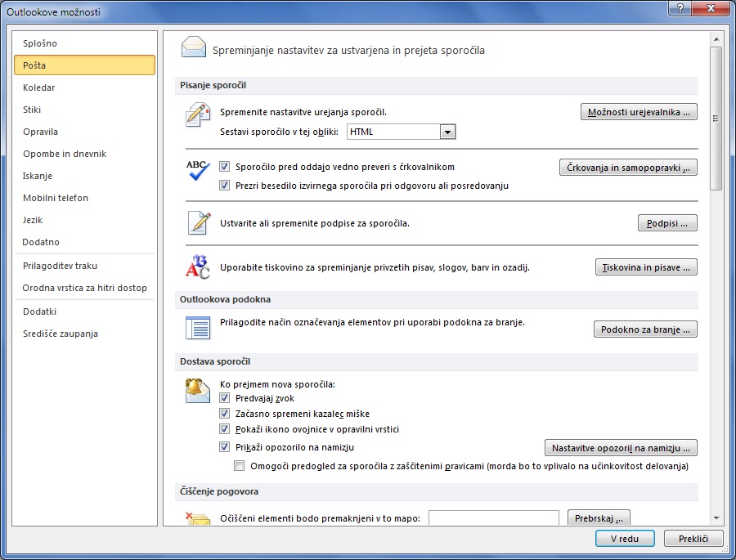
Task: Toggle Pokaži ikono ovojnice checkbox
Action: (x=224, y=429)
